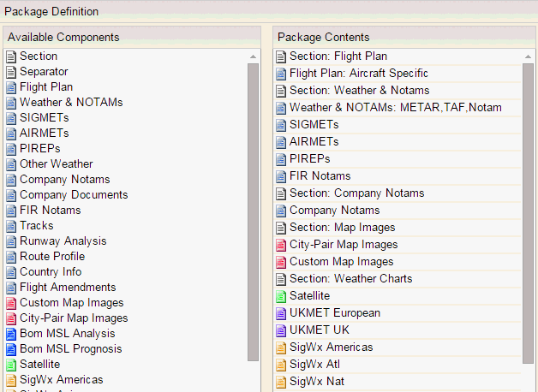Click the blue icon next to Bom MSL Prognosis

point(11,349)
